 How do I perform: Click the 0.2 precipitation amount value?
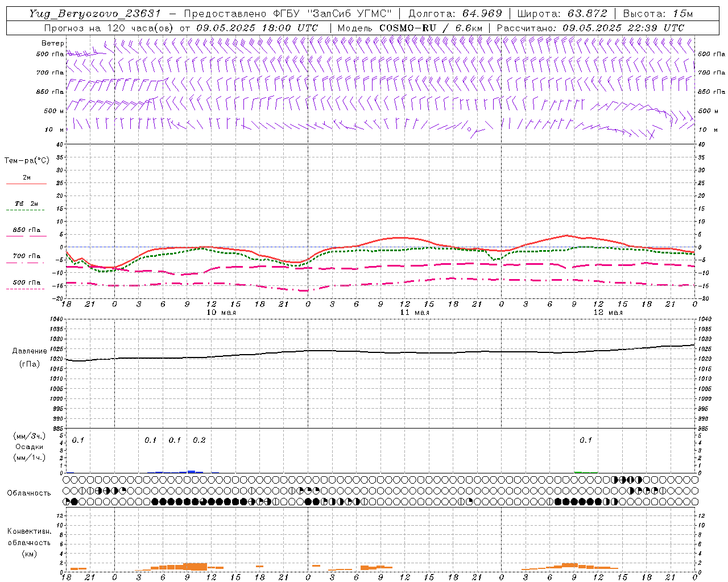(x=199, y=440)
